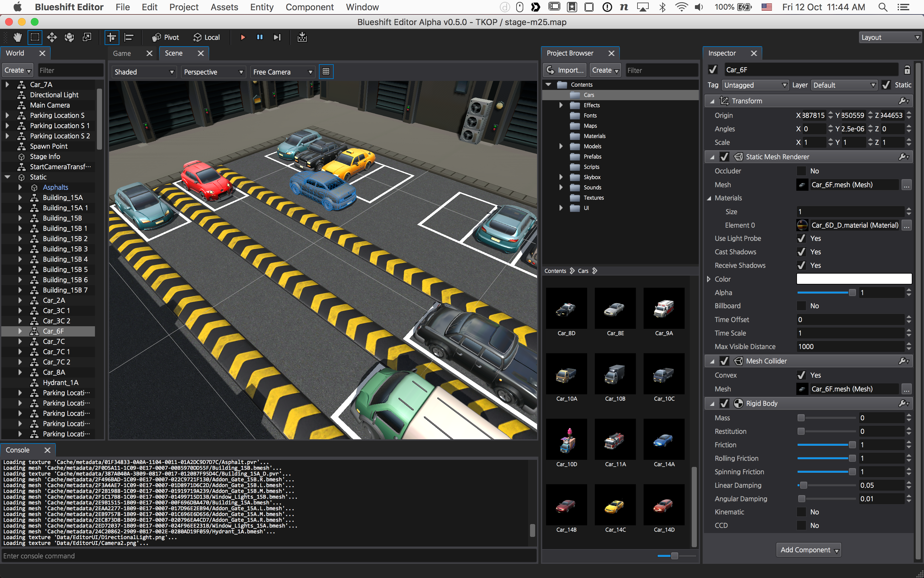This screenshot has width=924, height=578.
Task: Open the Entity menu
Action: coord(262,7)
